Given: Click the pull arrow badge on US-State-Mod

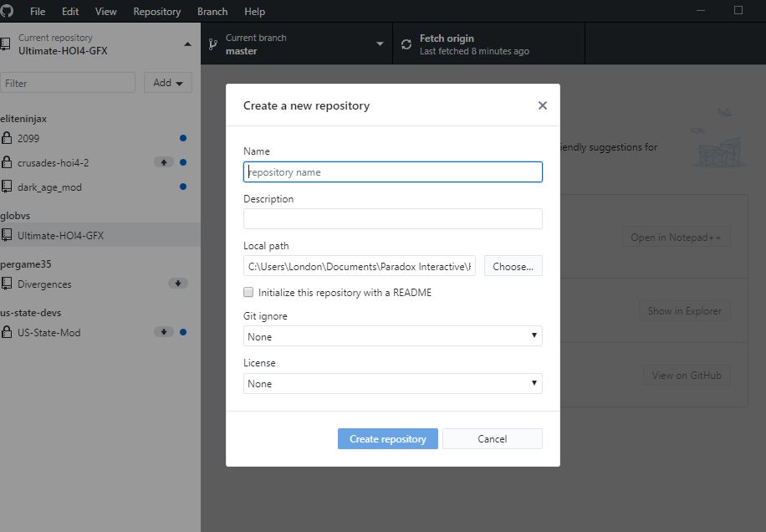Looking at the screenshot, I should pyautogui.click(x=164, y=332).
